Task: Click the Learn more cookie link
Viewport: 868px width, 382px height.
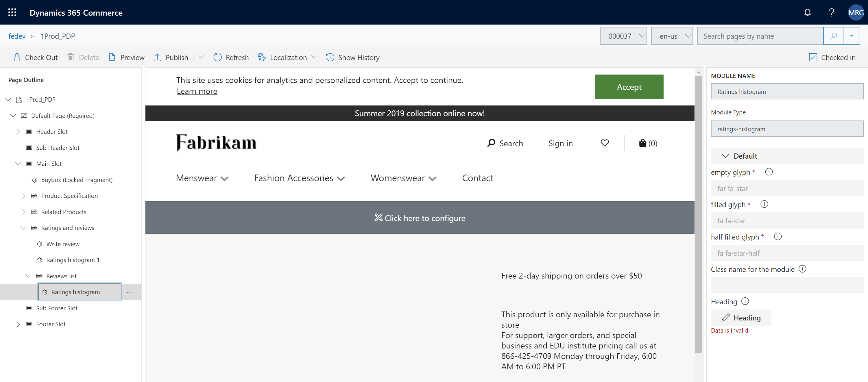Action: click(197, 91)
